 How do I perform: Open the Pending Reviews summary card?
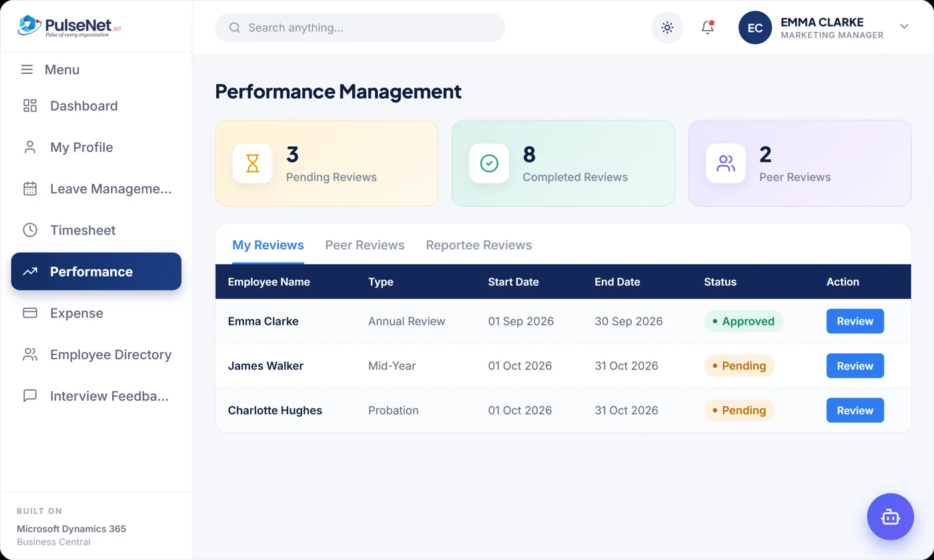(x=327, y=163)
